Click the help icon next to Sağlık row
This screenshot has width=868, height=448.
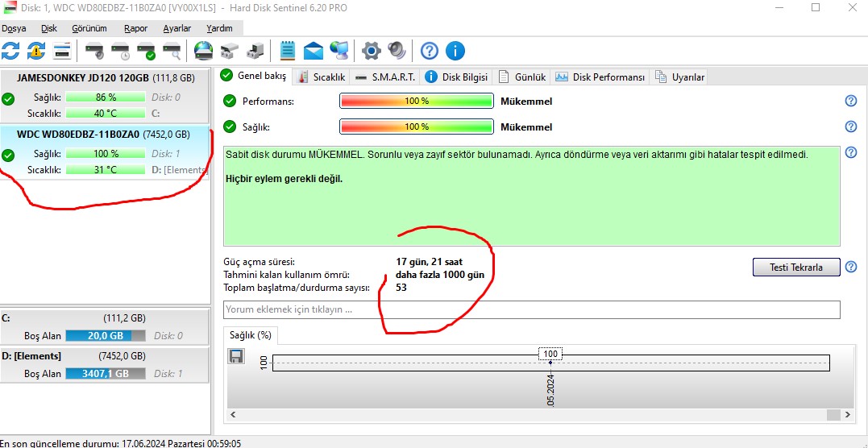(851, 127)
